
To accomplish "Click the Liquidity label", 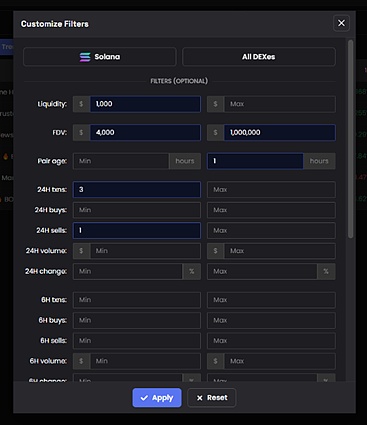I will (52, 104).
